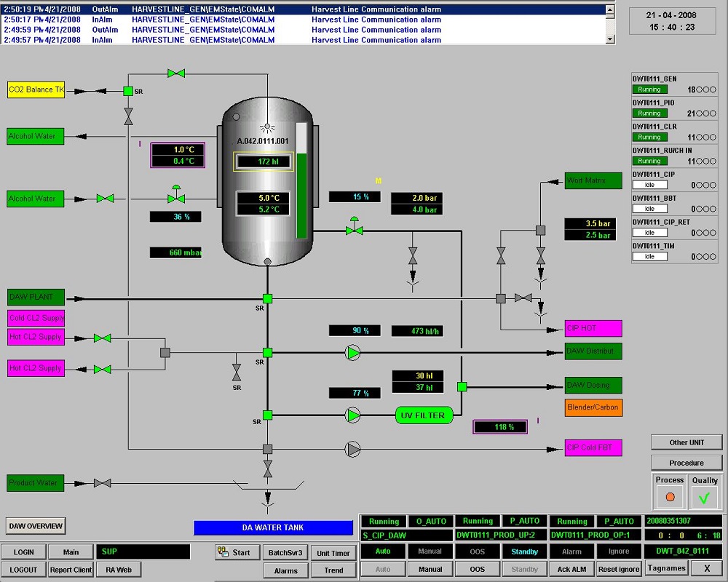Click the SUP user name field
The height and width of the screenshot is (582, 728).
click(x=143, y=552)
